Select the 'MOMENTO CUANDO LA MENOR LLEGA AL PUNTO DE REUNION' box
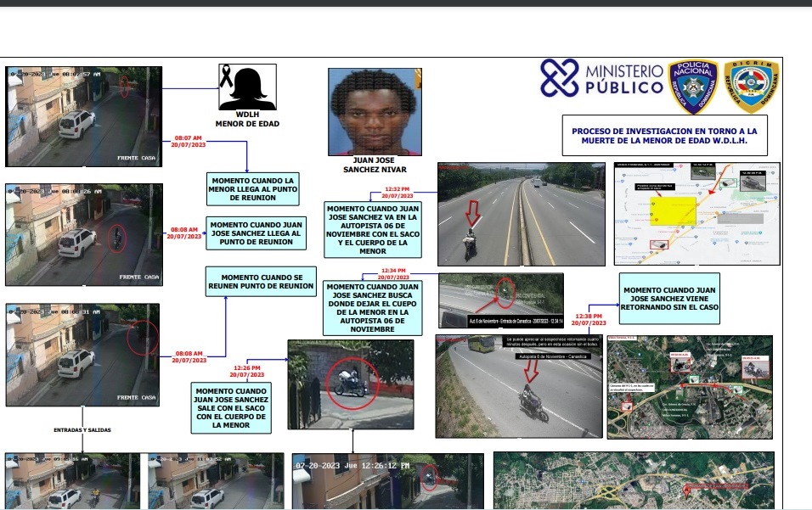The height and width of the screenshot is (510, 812). click(x=253, y=189)
